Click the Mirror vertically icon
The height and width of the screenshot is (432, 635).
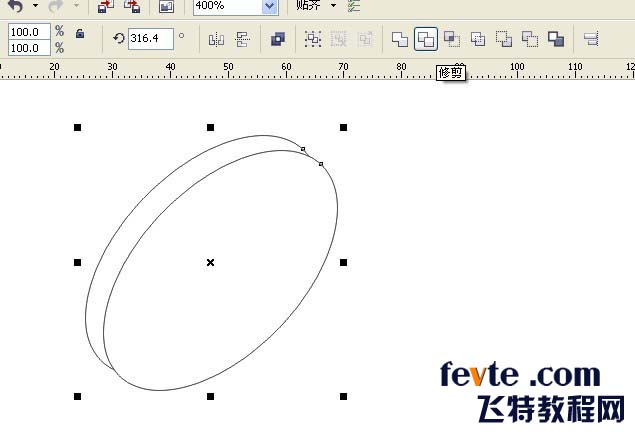tap(242, 40)
